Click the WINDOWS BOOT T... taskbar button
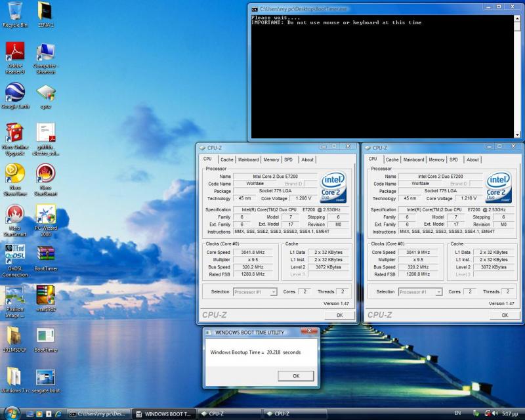The image size is (525, 420). coord(165,414)
